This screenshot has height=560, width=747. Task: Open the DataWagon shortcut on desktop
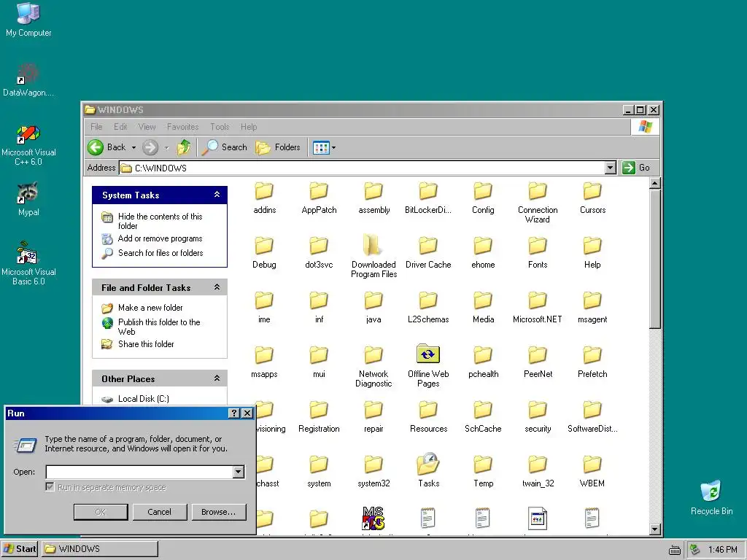click(28, 79)
